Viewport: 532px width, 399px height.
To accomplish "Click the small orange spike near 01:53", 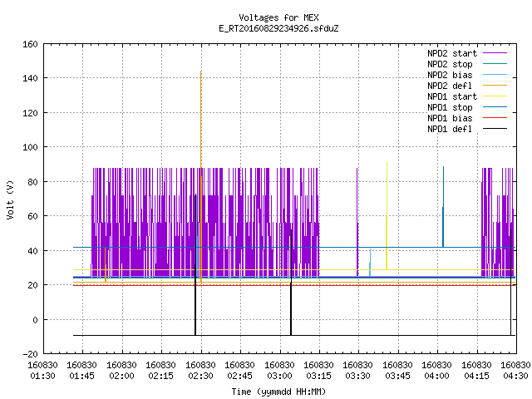I will click(x=106, y=264).
